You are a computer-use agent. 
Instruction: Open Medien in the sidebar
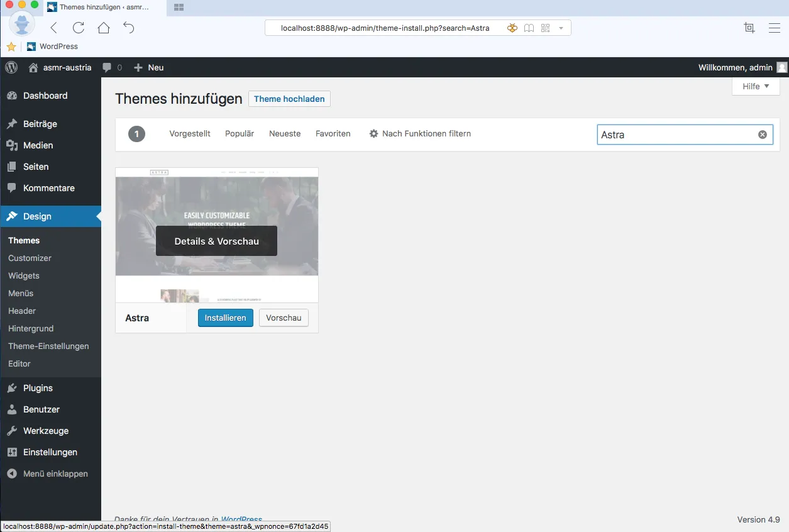click(x=50, y=145)
